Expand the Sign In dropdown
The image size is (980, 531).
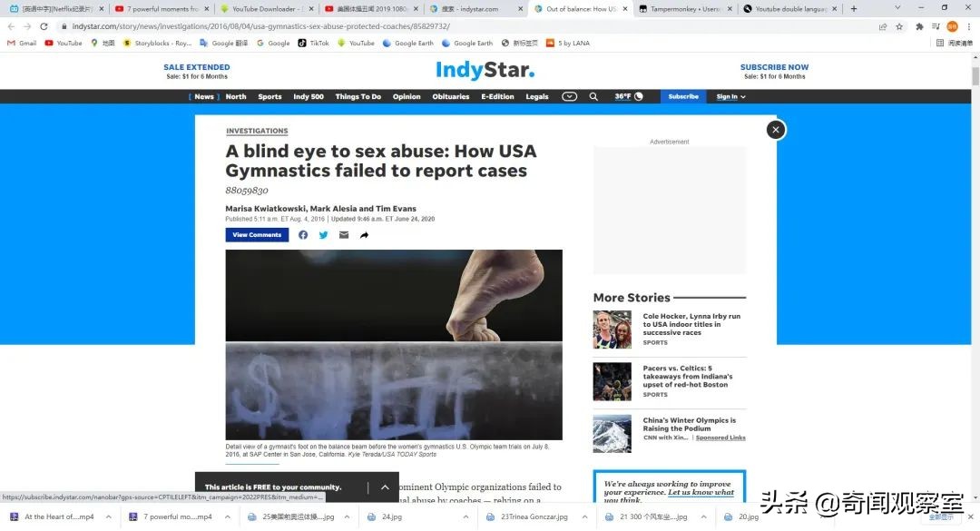tap(730, 97)
